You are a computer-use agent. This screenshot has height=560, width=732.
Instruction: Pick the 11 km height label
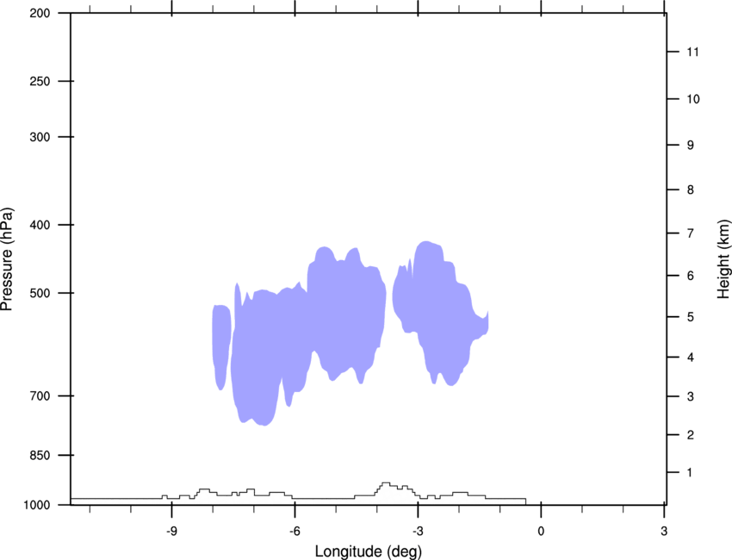[x=692, y=52]
